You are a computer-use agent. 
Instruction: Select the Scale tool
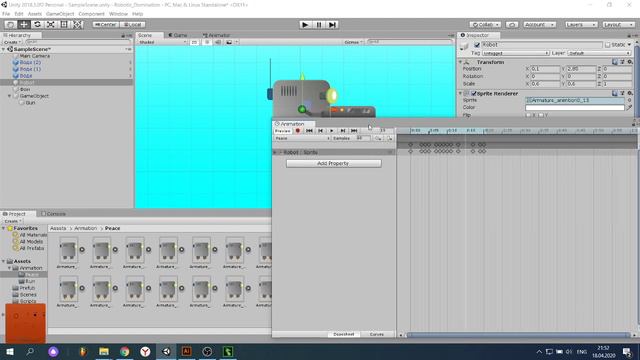[51, 24]
